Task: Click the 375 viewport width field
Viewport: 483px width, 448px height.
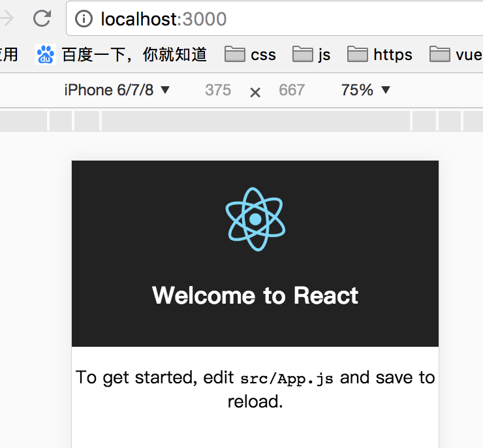Action: [218, 90]
